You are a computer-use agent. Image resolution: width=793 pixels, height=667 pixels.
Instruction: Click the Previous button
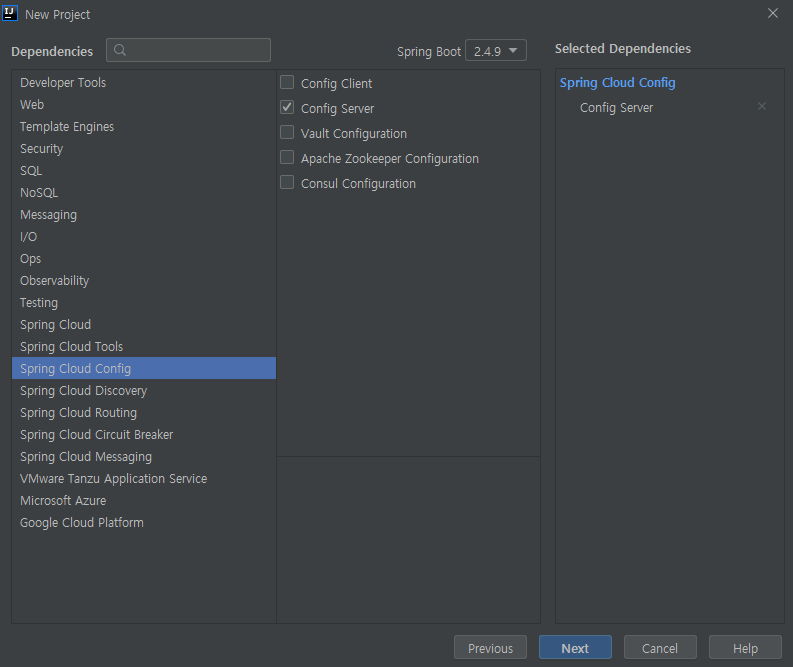tap(490, 647)
